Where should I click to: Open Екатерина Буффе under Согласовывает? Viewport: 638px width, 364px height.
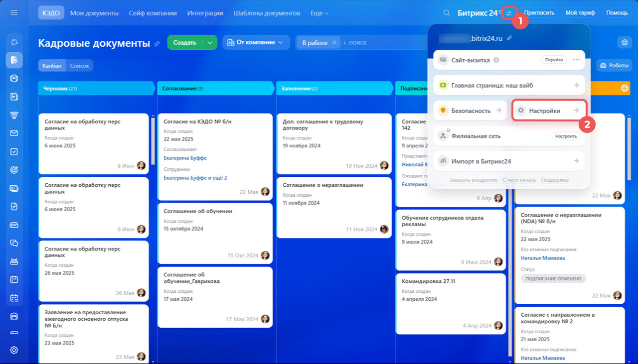tap(185, 158)
